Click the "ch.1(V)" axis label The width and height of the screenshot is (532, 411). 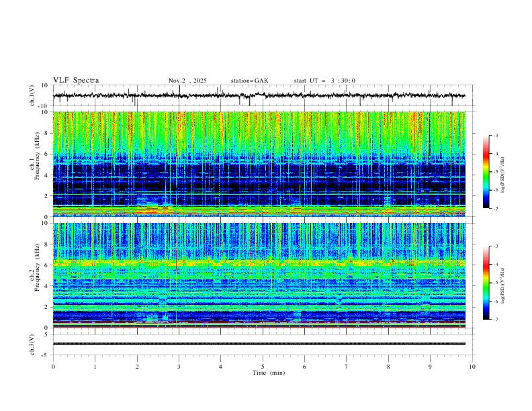tap(32, 95)
